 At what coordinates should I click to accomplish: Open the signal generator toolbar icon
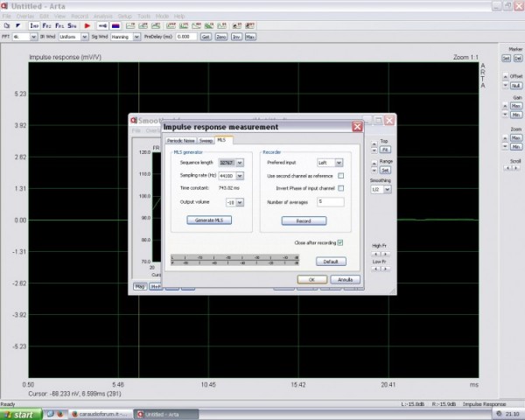pos(102,25)
